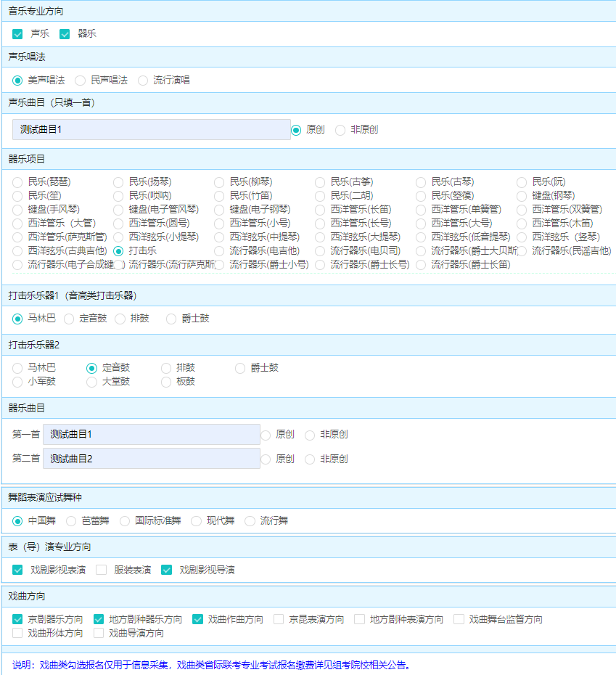
Task: Mark 第一首 as 原创
Action: 266,435
